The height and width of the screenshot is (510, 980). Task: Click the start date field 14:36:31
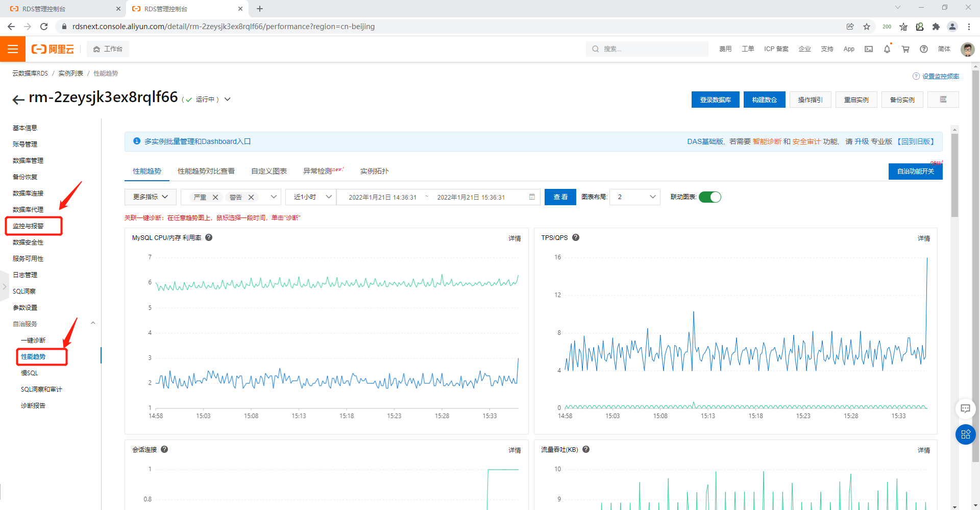[383, 198]
